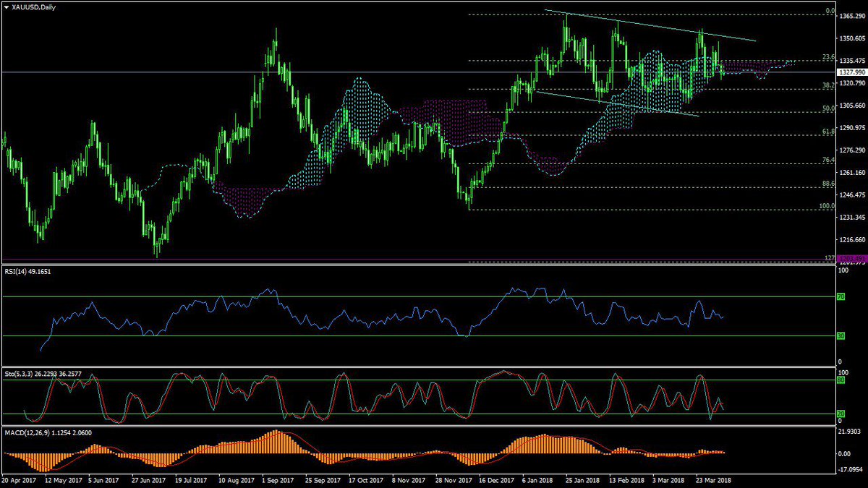Click the current price tag 1327.990
868x488 pixels.
click(851, 72)
